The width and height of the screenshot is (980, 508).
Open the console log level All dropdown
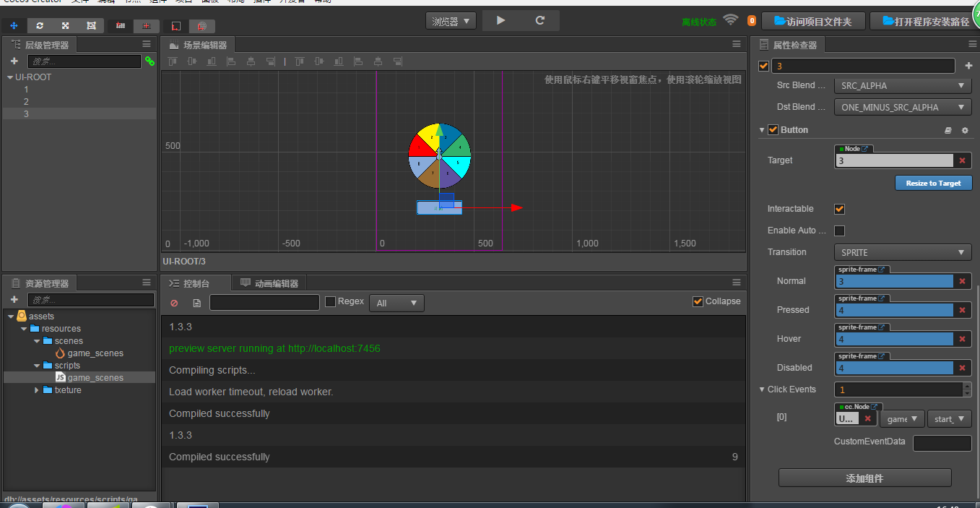point(396,303)
